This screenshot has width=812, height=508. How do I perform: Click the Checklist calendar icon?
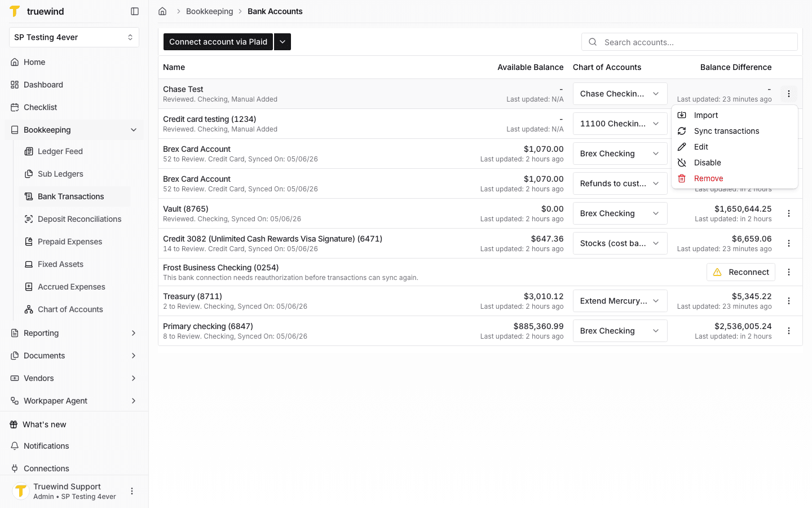[15, 107]
